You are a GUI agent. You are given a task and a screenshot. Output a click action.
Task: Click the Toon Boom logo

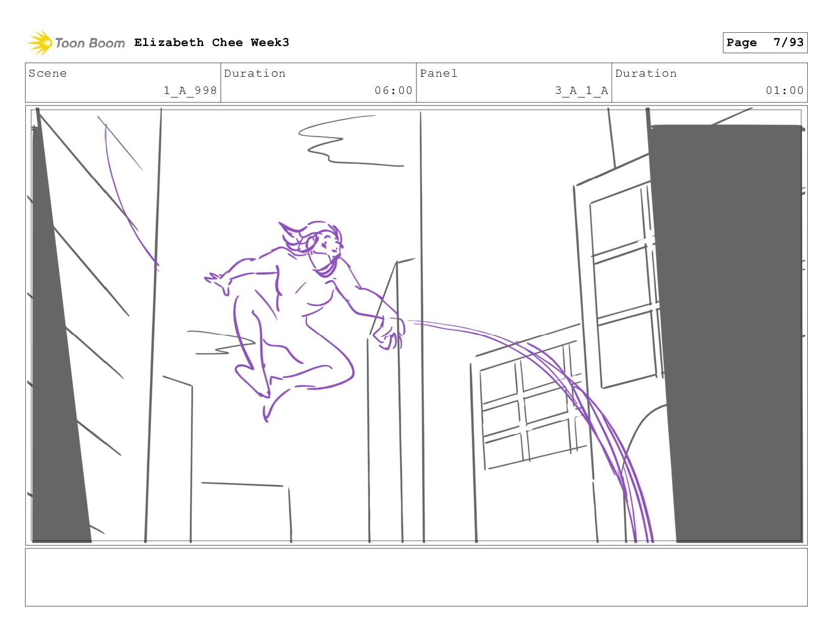(76, 43)
